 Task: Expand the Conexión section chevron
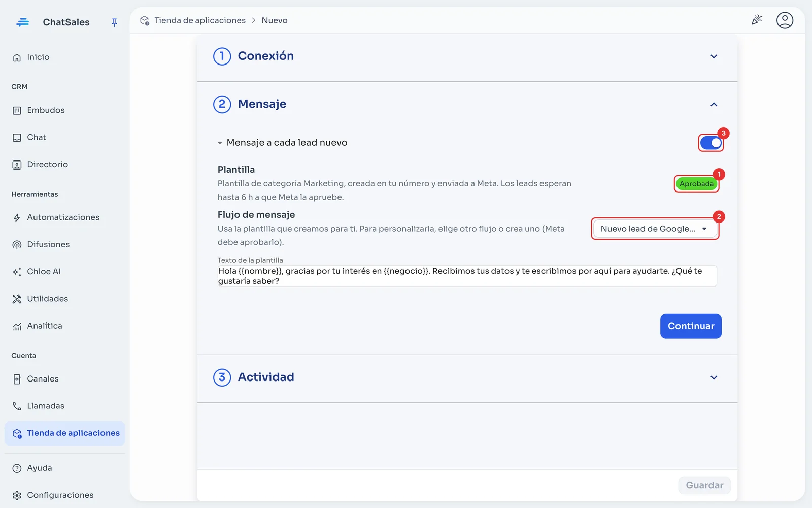[x=714, y=56]
